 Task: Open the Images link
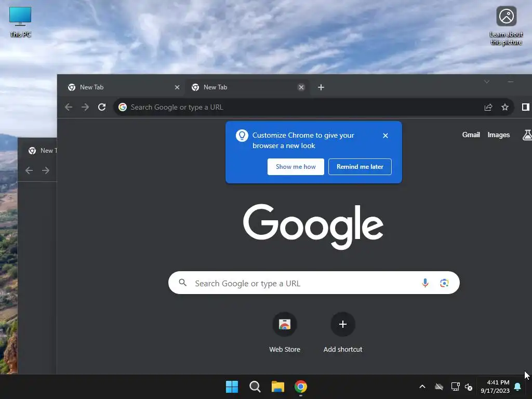[x=498, y=135]
